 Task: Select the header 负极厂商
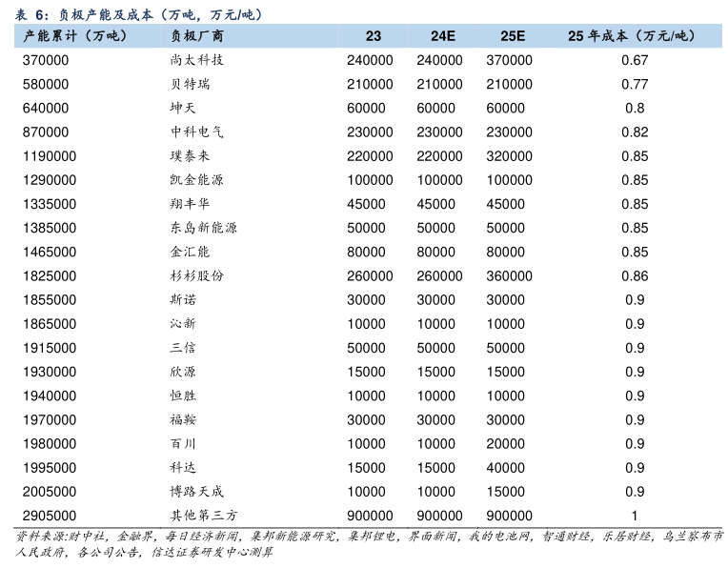(x=197, y=36)
